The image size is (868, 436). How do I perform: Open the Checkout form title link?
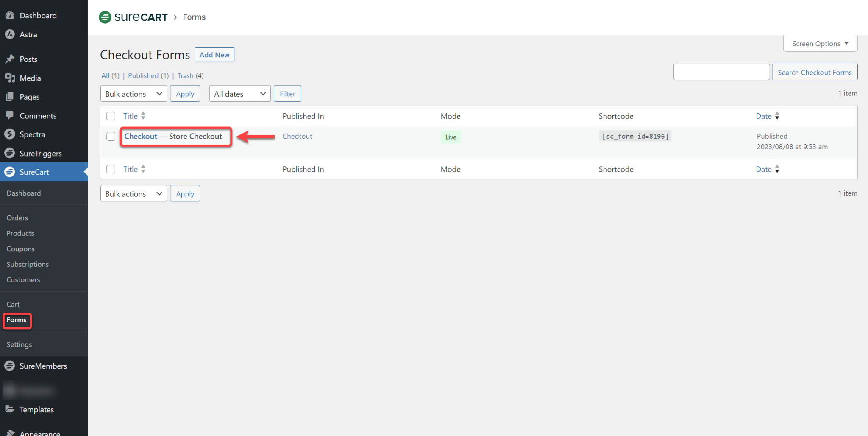[141, 136]
